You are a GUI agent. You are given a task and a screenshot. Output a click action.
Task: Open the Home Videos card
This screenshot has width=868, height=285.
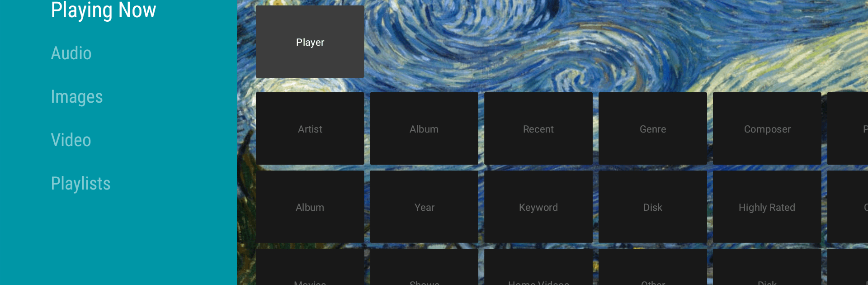coord(538,267)
